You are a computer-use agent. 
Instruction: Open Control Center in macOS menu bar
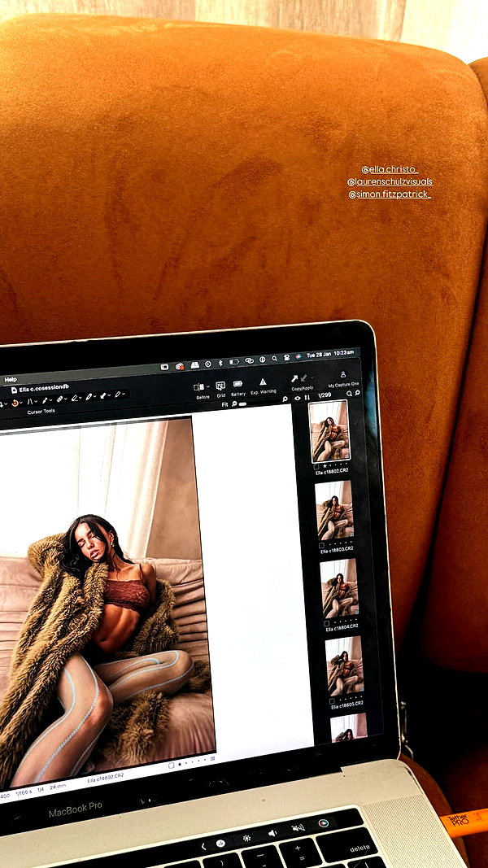[286, 358]
